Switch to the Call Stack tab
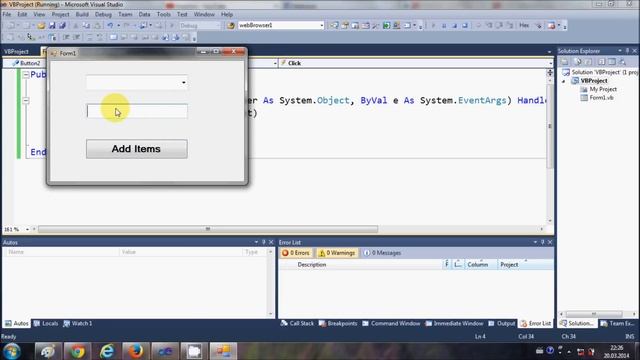Viewport: 640px width, 360px height. tap(297, 323)
